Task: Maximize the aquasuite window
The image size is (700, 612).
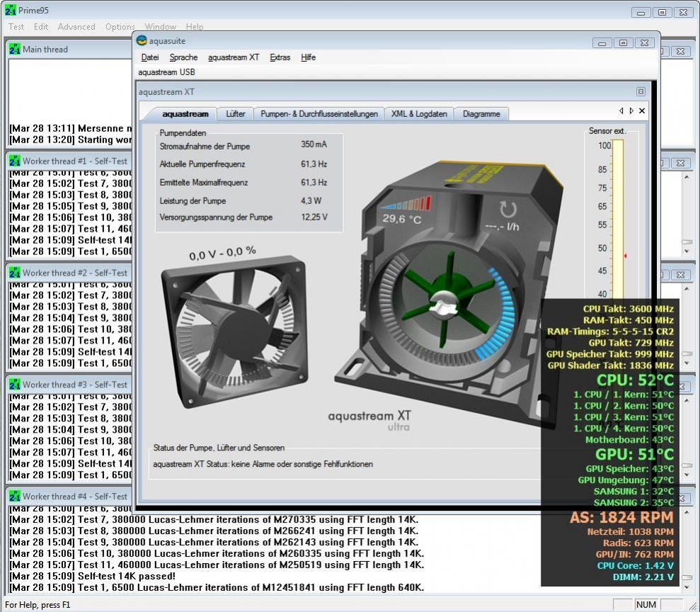Action: [624, 43]
